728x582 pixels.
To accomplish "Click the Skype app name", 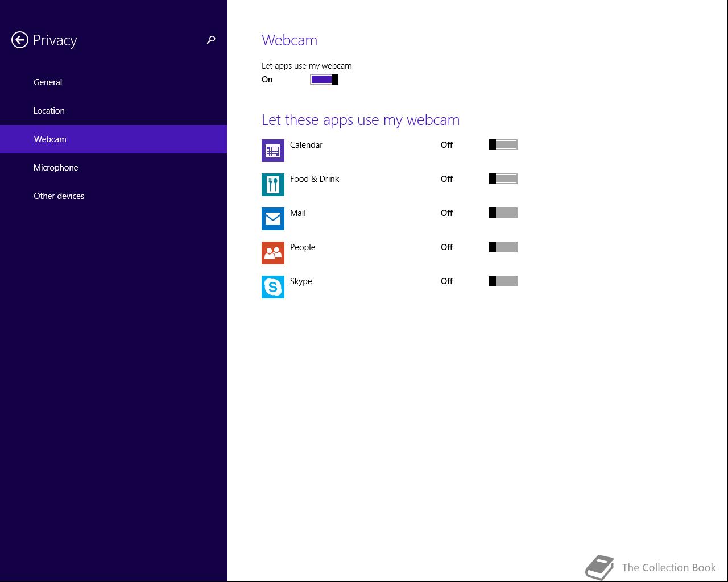I will pyautogui.click(x=301, y=281).
